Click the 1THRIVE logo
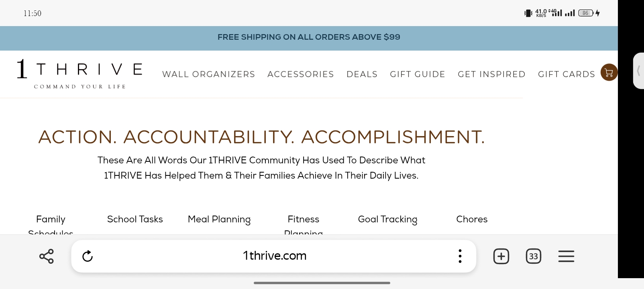Viewport: 644px width, 289px height. tap(79, 74)
